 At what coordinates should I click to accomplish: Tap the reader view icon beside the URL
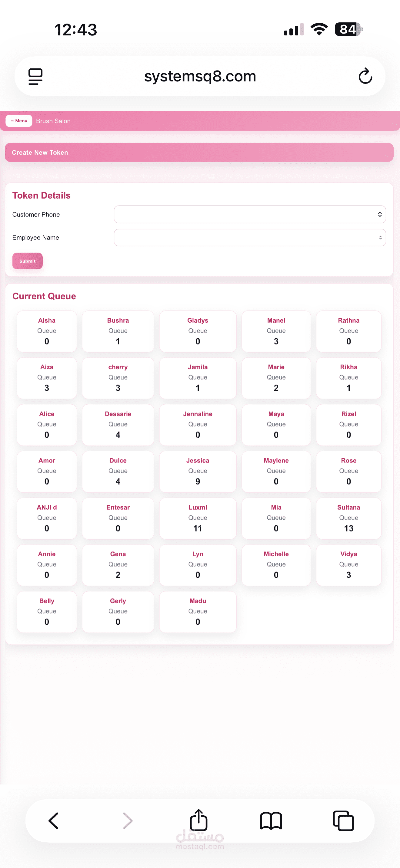(x=35, y=76)
